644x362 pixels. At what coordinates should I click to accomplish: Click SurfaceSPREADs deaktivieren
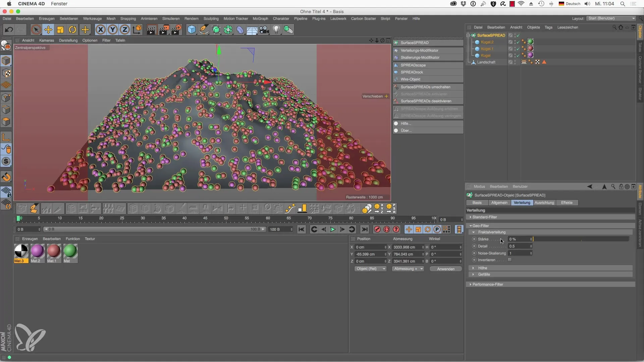click(x=428, y=101)
